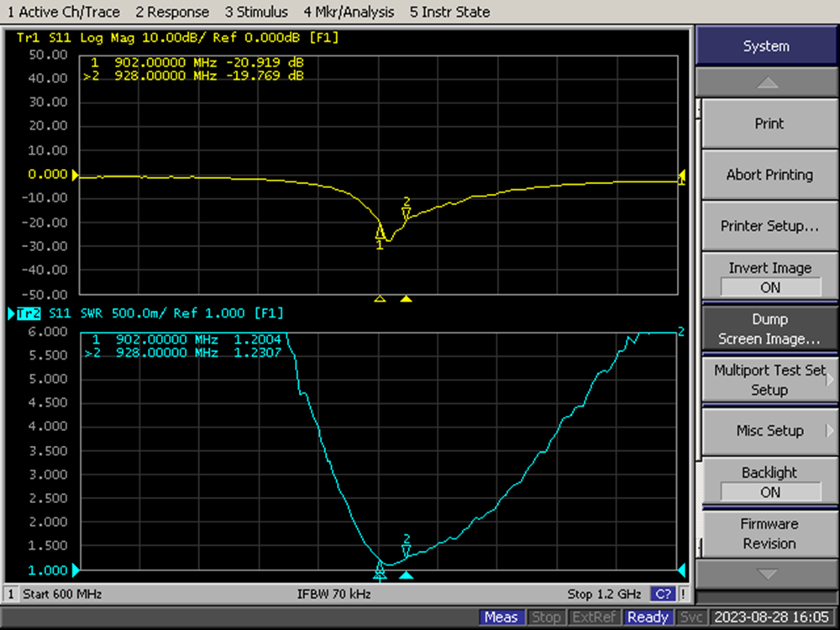Image resolution: width=840 pixels, height=630 pixels.
Task: Click the System softkey header
Action: [766, 46]
